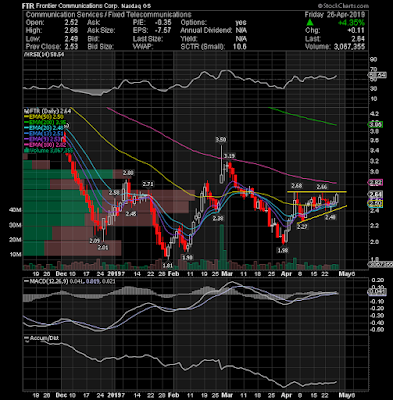The width and height of the screenshot is (393, 400).
Task: Click the Frontier Communications Corp. company name
Action: coord(77,6)
